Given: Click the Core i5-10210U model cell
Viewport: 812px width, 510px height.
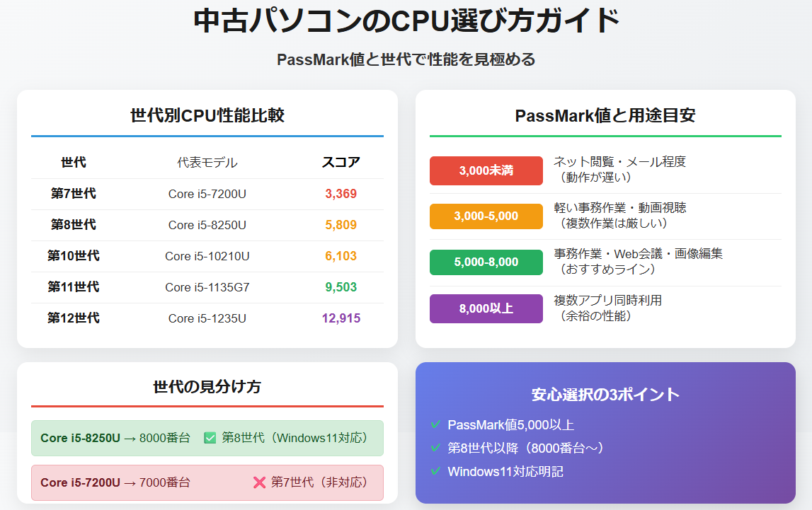Looking at the screenshot, I should tap(207, 256).
